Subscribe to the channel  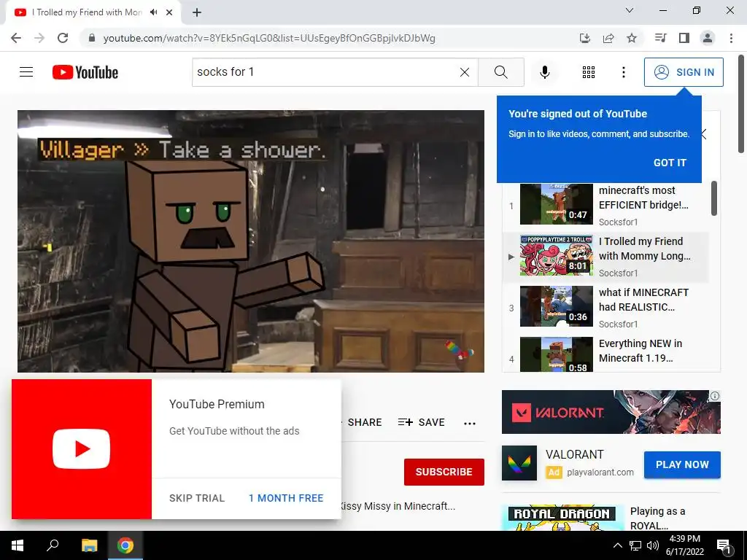pyautogui.click(x=444, y=472)
